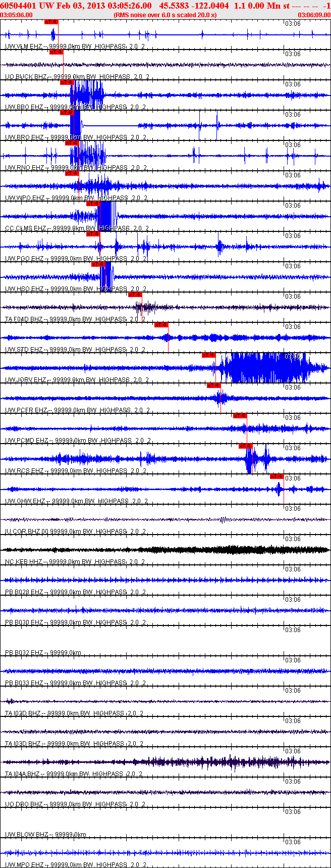
Task: Select the red pick marker on CC.CLMS trace
Action: coord(93,204)
